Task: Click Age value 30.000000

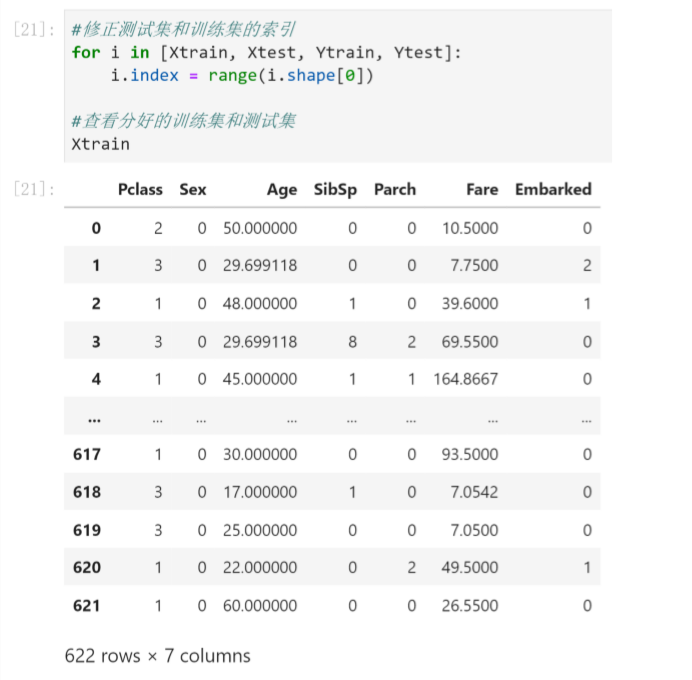Action: pos(260,454)
